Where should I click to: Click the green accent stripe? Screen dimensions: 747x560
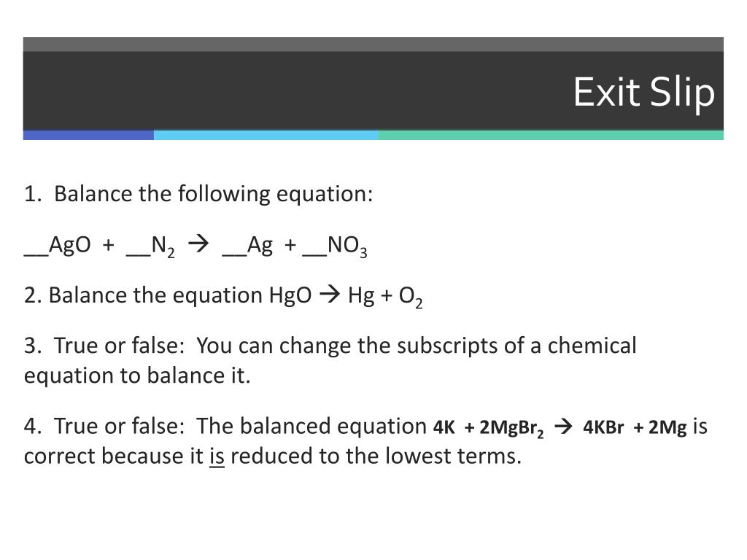coord(551,135)
